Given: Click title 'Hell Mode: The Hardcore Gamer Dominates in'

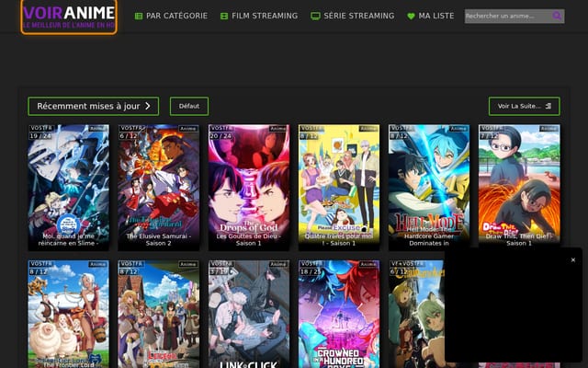Looking at the screenshot, I should [429, 236].
